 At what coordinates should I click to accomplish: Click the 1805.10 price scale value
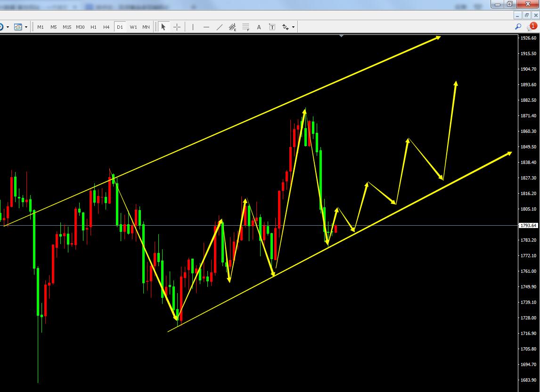coord(528,209)
